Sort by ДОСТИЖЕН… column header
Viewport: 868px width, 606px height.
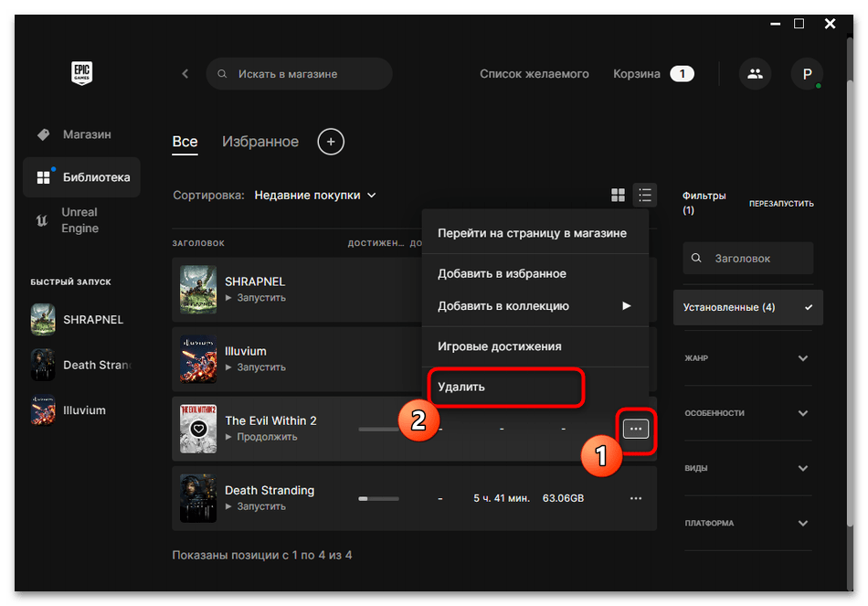click(x=376, y=243)
